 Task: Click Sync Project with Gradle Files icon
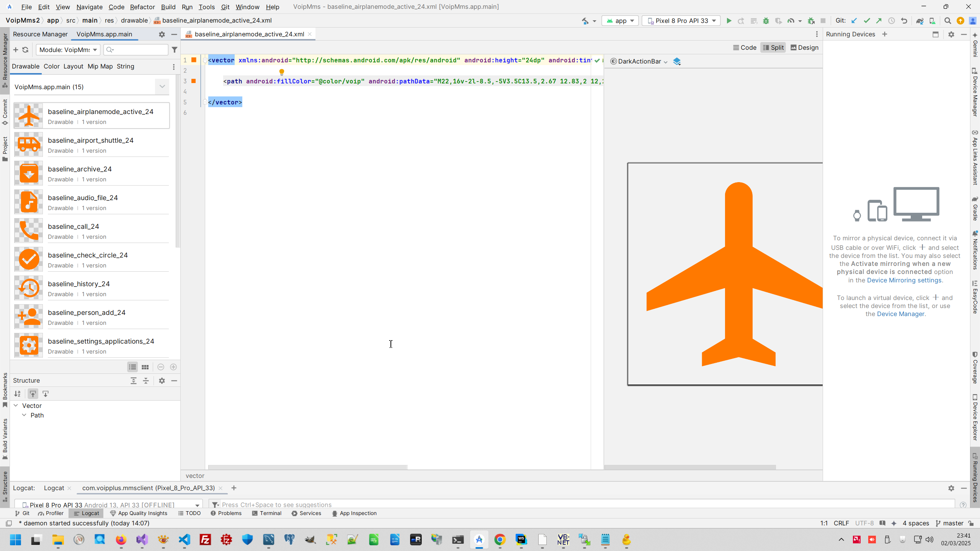tap(920, 21)
